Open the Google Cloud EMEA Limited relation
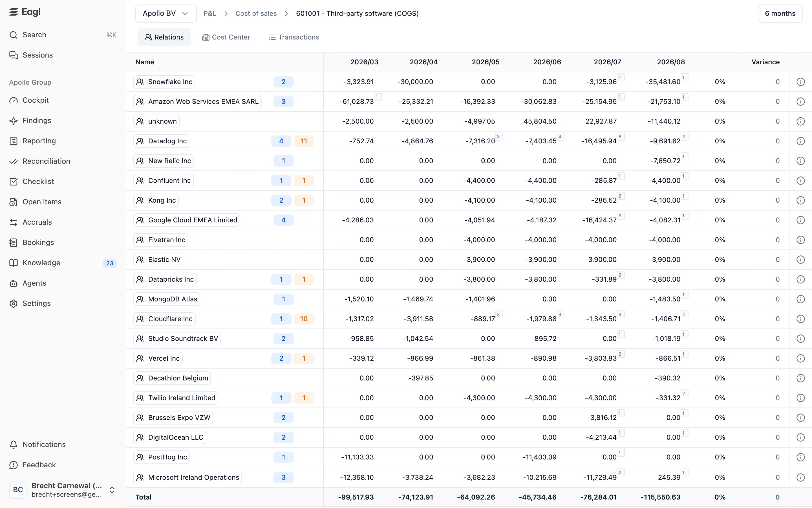The image size is (812, 508). click(187, 220)
